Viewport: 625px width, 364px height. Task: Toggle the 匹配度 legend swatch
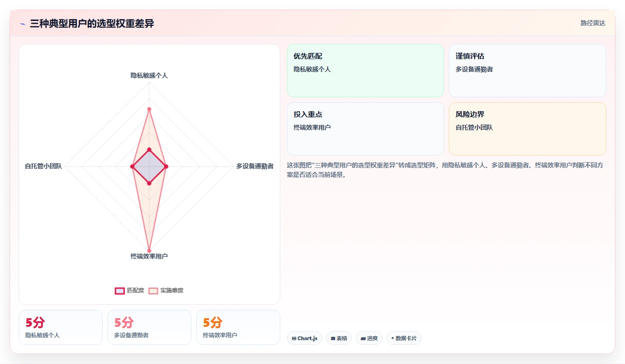(x=120, y=291)
